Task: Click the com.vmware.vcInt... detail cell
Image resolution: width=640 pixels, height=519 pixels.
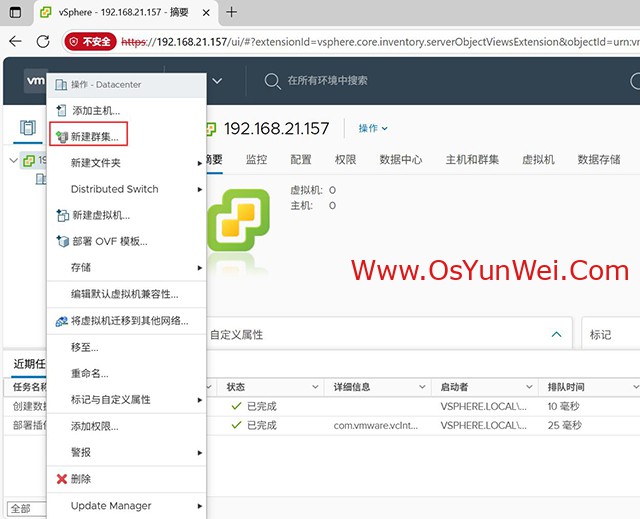Action: pyautogui.click(x=376, y=426)
